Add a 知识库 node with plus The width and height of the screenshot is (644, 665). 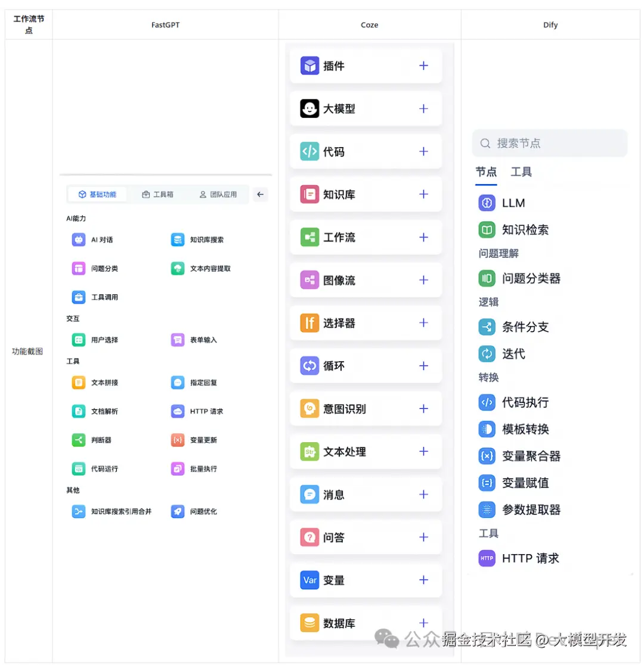424,194
